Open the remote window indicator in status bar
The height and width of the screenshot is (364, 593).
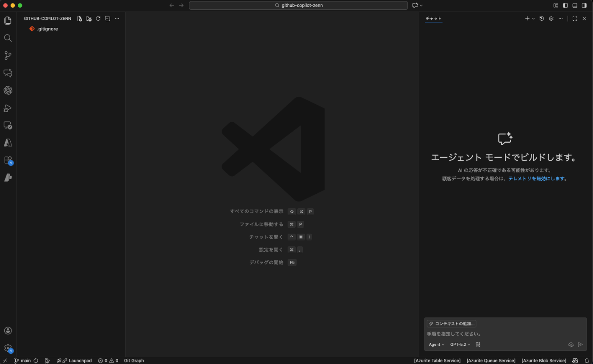[5, 361]
